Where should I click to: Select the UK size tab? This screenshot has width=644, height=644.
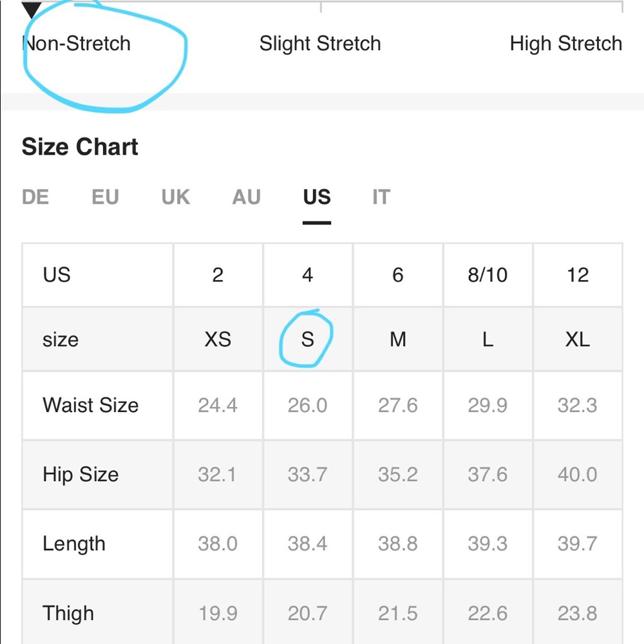(x=176, y=196)
